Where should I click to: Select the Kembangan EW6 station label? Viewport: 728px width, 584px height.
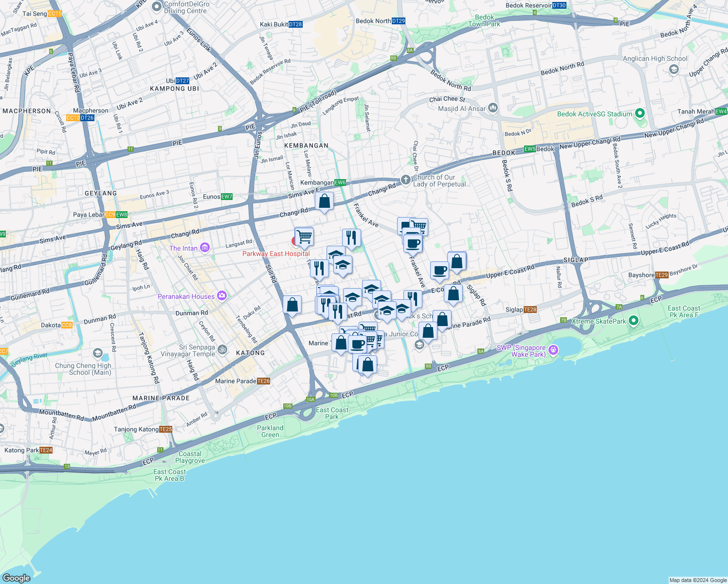323,182
